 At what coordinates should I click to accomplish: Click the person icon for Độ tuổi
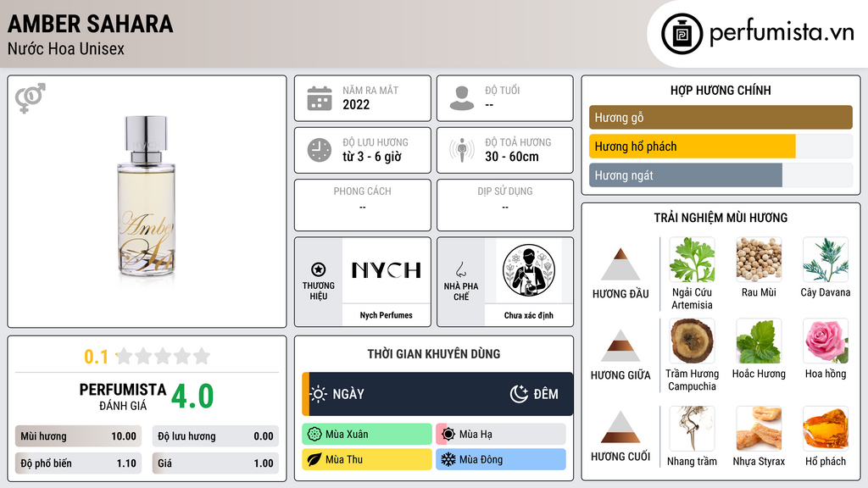point(462,98)
